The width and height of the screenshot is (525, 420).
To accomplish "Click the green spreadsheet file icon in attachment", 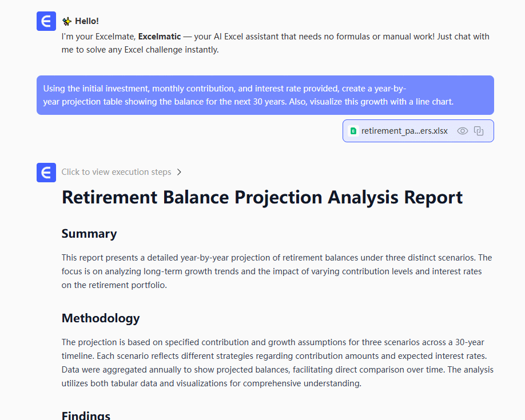I will pos(353,131).
